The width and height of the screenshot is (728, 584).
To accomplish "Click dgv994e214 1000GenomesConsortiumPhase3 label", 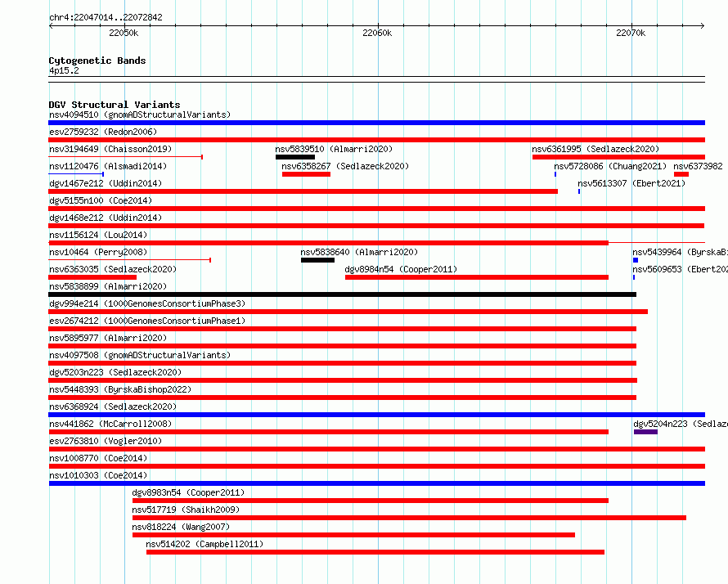I will tap(147, 303).
